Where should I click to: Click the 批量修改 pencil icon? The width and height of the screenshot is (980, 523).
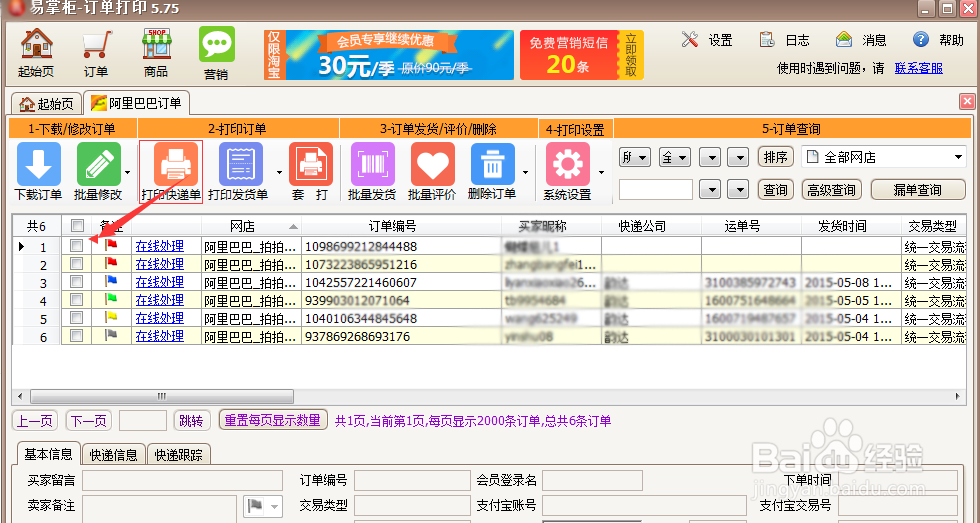coord(99,164)
